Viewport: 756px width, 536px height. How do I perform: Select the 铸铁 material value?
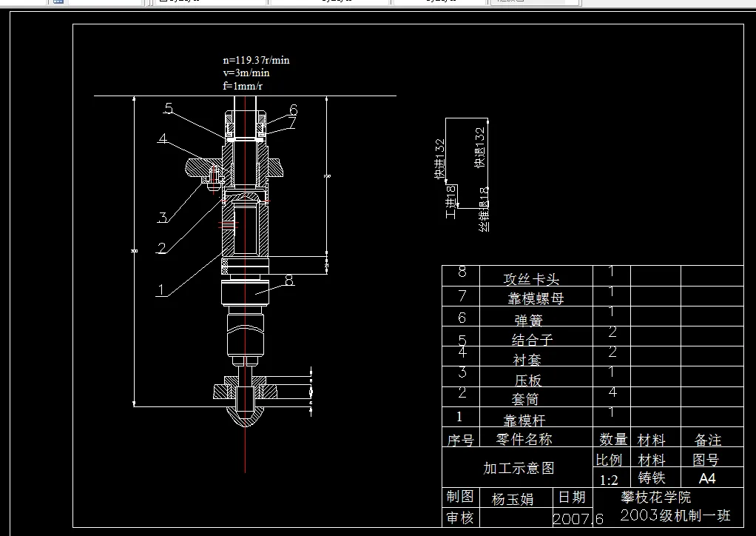tap(652, 478)
